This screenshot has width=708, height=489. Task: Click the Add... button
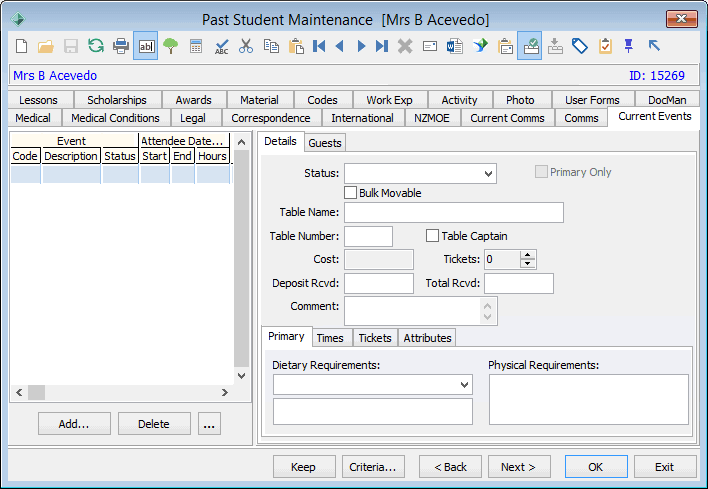tap(74, 424)
